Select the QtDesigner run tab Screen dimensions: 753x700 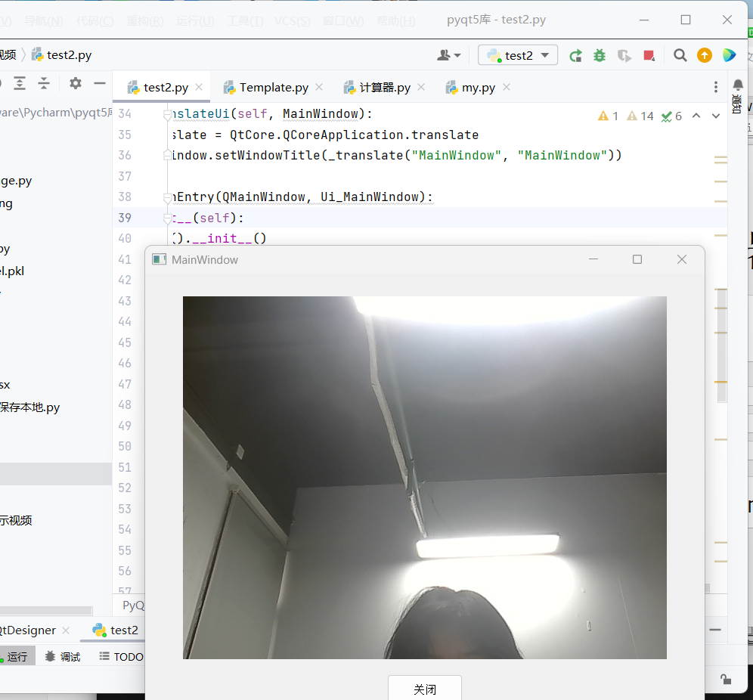click(x=27, y=630)
